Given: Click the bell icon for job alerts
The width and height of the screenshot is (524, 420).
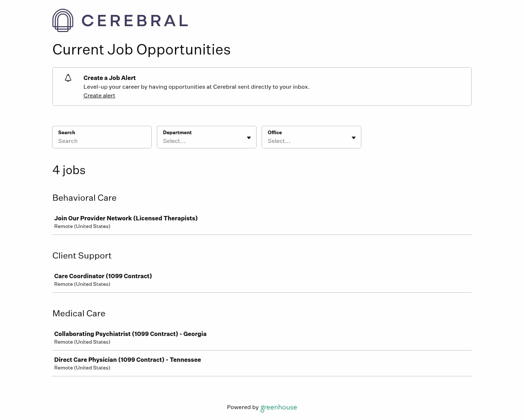Looking at the screenshot, I should [68, 78].
